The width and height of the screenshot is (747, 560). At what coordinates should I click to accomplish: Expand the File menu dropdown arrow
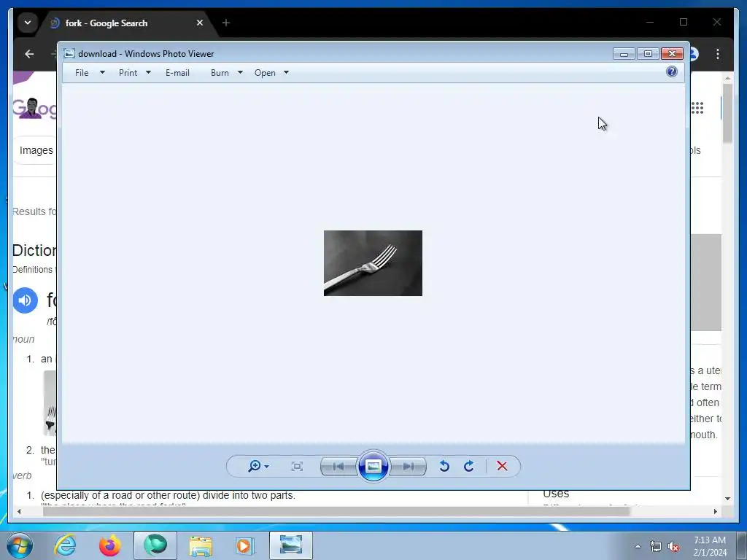point(102,73)
